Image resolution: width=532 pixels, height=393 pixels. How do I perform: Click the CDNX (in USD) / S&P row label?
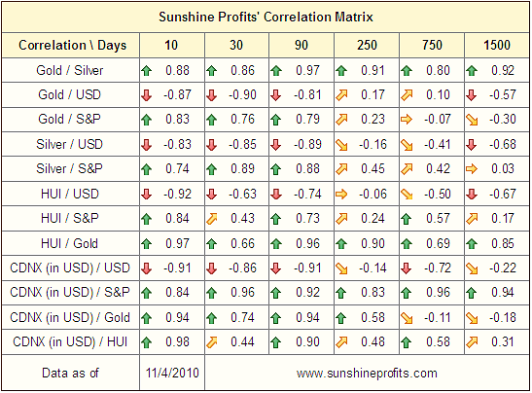click(x=70, y=292)
